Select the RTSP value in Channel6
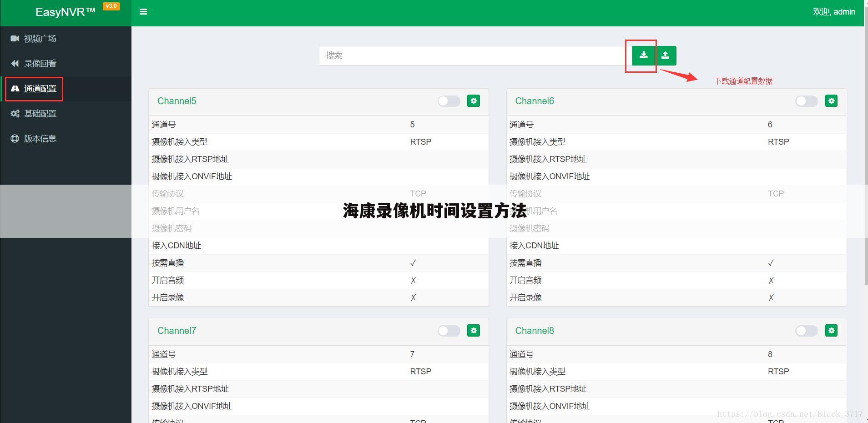This screenshot has width=868, height=423. (x=778, y=142)
